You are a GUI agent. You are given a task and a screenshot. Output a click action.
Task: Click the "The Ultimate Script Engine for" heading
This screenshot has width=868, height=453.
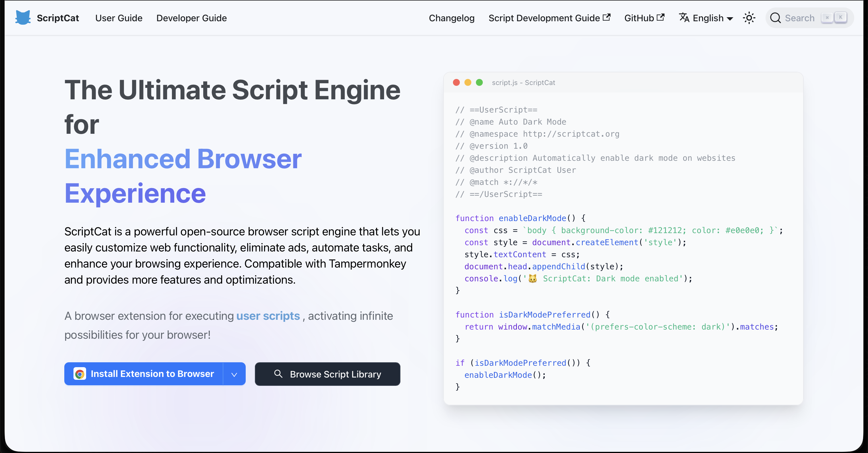pyautogui.click(x=232, y=107)
